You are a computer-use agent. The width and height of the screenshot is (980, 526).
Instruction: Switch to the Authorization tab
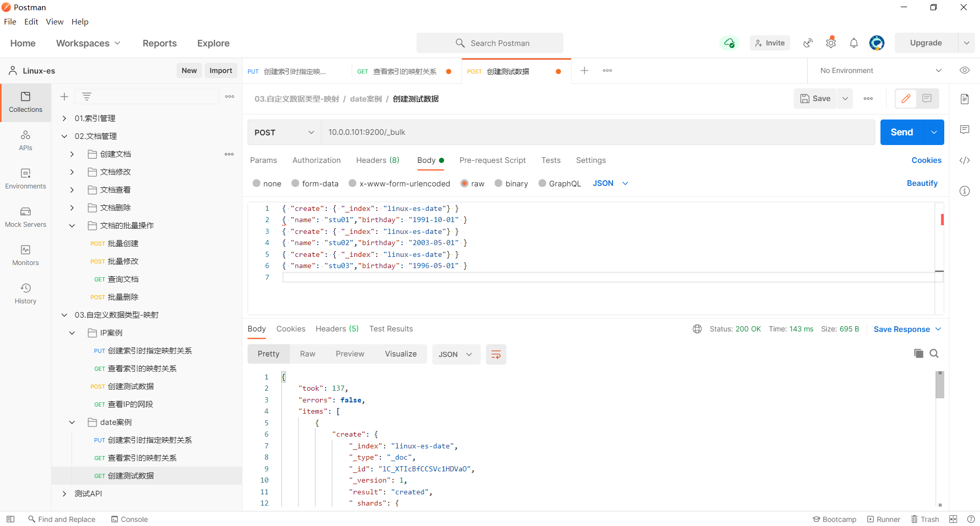316,160
